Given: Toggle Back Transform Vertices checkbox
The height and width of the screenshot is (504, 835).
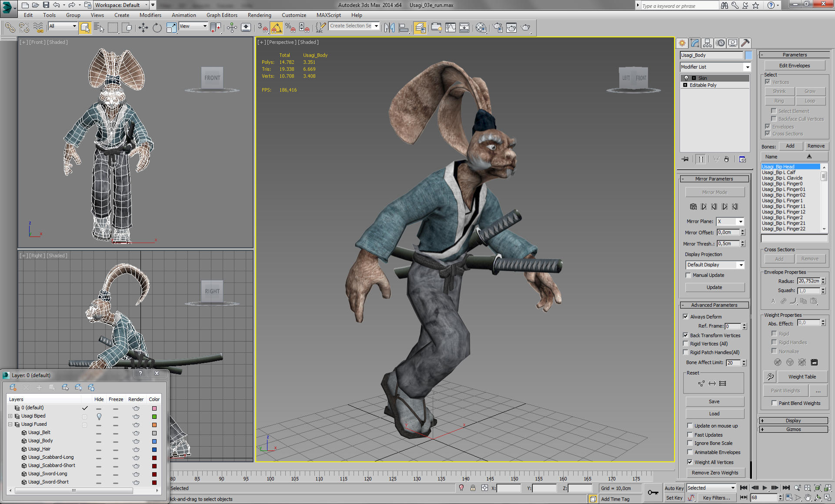Looking at the screenshot, I should 686,335.
